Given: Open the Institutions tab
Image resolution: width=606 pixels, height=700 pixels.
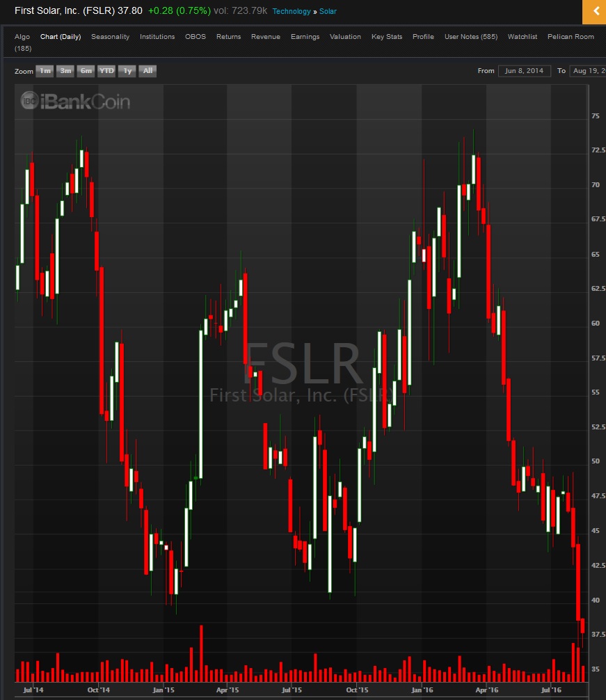Looking at the screenshot, I should pos(157,37).
